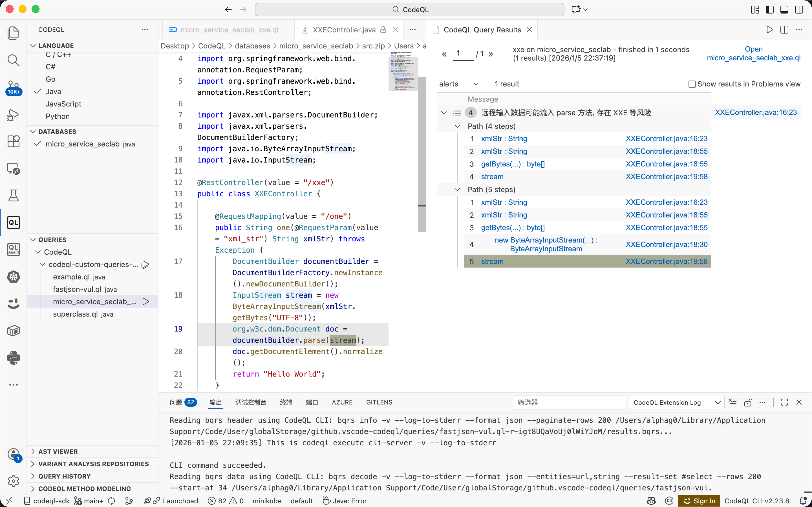Run the micro_service_seclab query play icon
The height and width of the screenshot is (507, 812).
tap(145, 301)
